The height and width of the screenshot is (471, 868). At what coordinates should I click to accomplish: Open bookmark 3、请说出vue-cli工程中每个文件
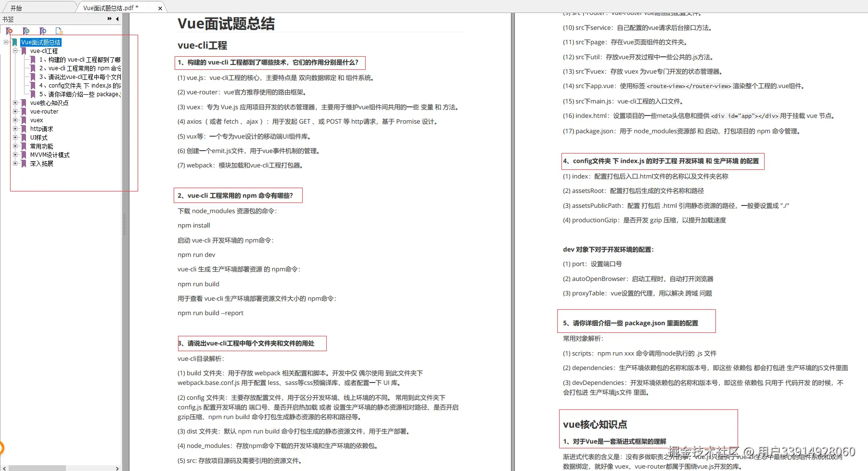click(80, 77)
